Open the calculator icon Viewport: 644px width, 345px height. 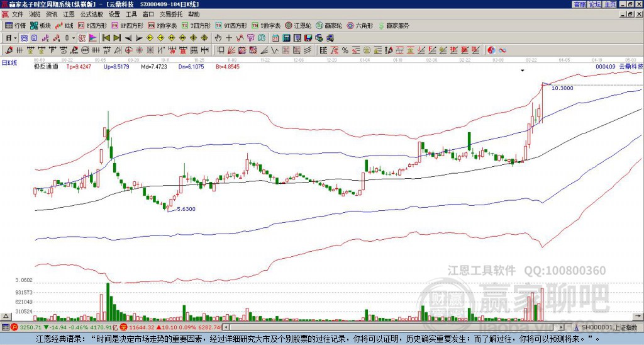point(287,38)
